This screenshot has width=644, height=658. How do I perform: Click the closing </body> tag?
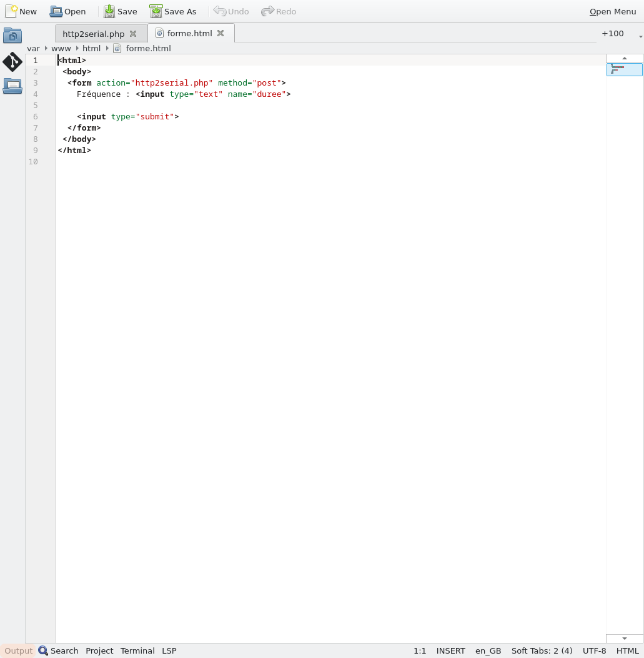[79, 139]
